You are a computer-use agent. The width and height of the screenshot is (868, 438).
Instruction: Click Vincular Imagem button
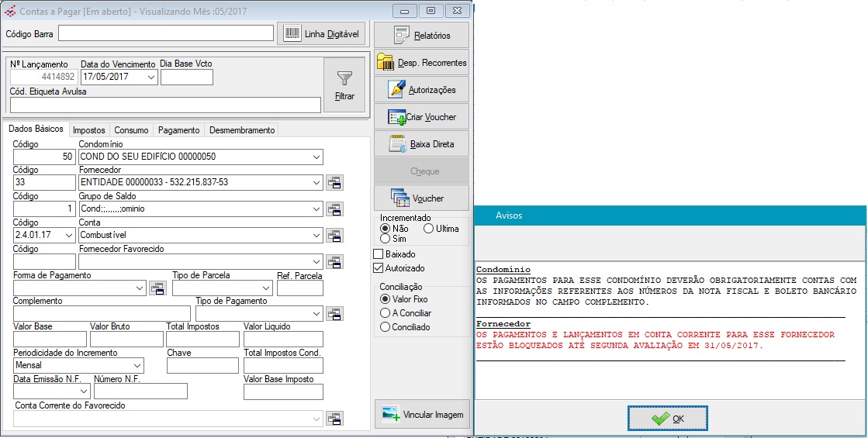tap(422, 415)
